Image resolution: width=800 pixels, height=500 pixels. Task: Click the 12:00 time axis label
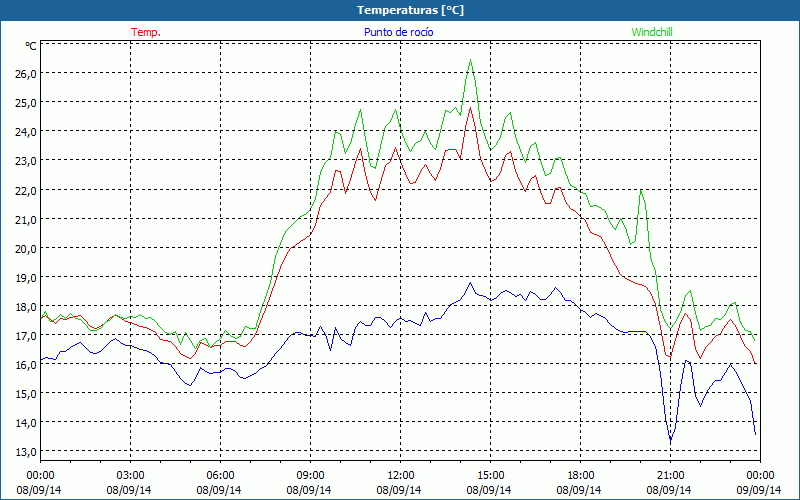401,476
